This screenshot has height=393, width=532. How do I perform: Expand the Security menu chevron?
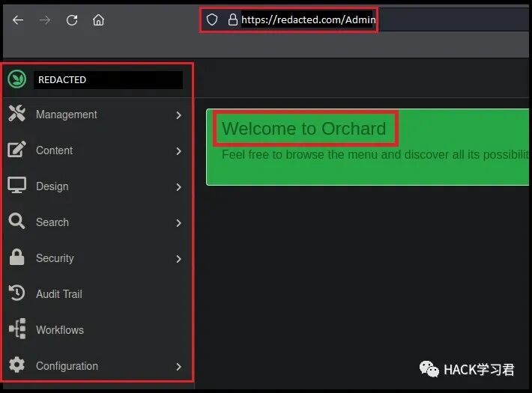179,259
